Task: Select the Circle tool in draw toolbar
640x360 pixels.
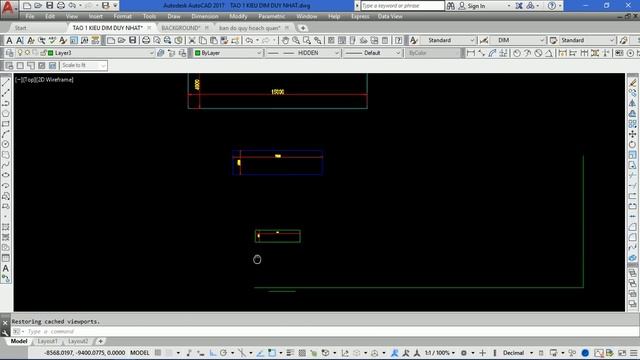Action: [6, 144]
